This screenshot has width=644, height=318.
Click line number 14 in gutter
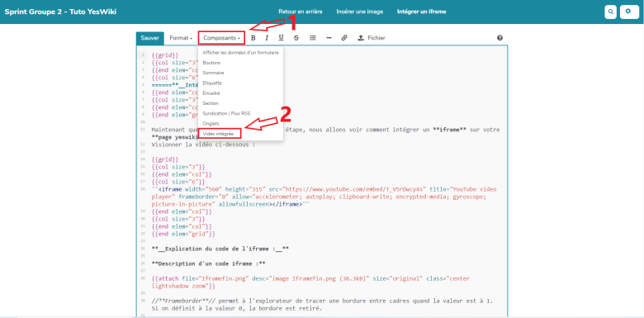[x=142, y=159]
